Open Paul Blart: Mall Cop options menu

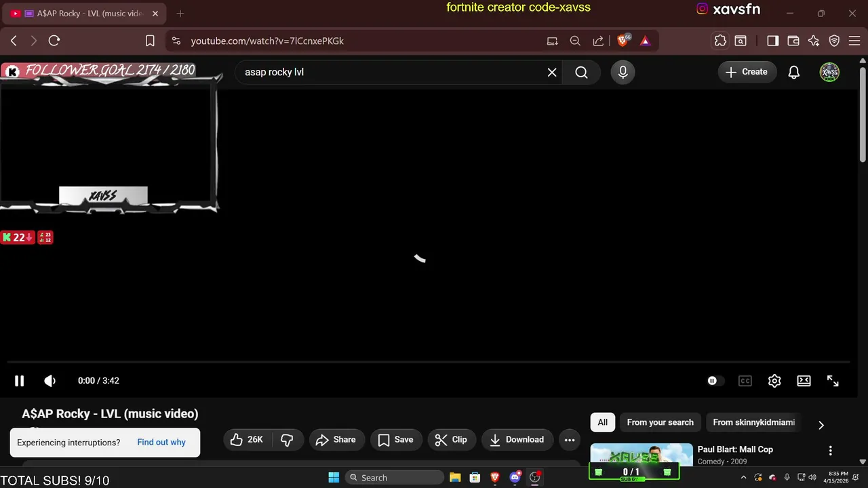tap(830, 451)
